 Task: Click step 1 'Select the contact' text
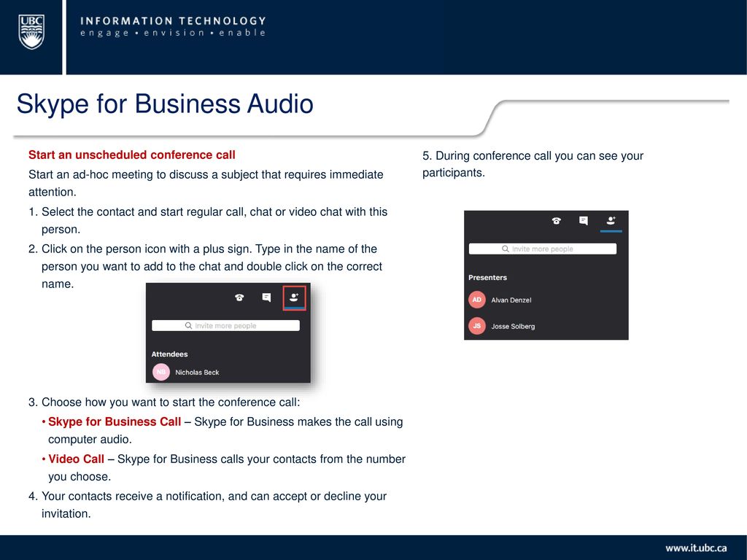(x=208, y=220)
